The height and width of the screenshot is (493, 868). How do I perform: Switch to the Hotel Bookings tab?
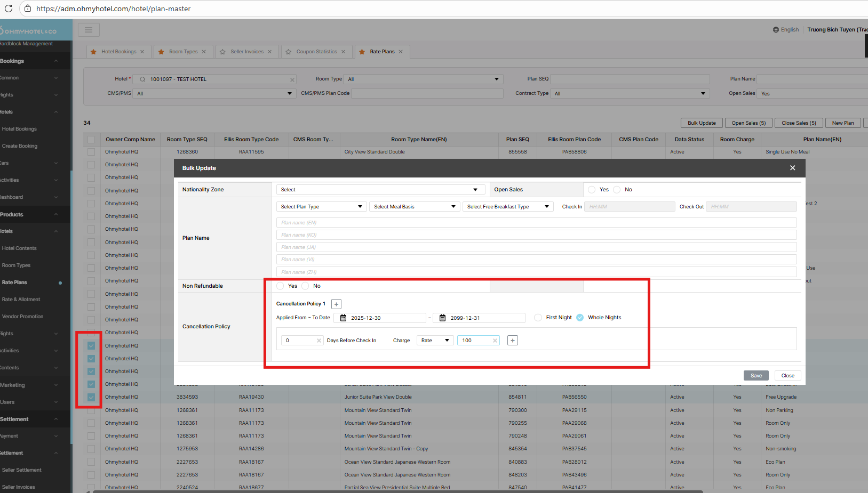(x=118, y=52)
